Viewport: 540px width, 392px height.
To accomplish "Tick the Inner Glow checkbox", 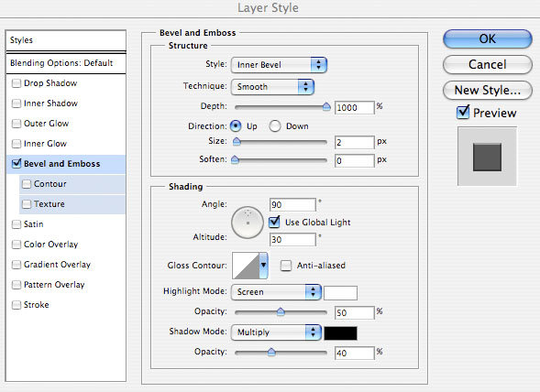I will coord(17,144).
